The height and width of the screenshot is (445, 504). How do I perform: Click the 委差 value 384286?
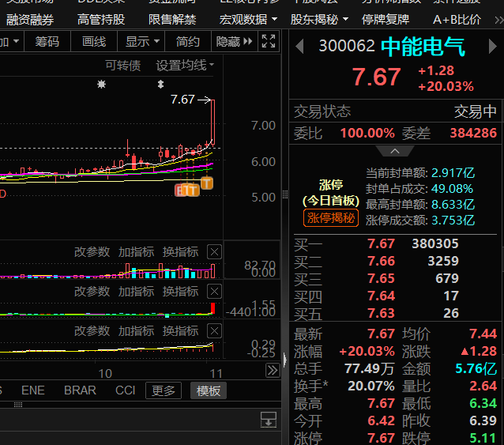(x=473, y=133)
